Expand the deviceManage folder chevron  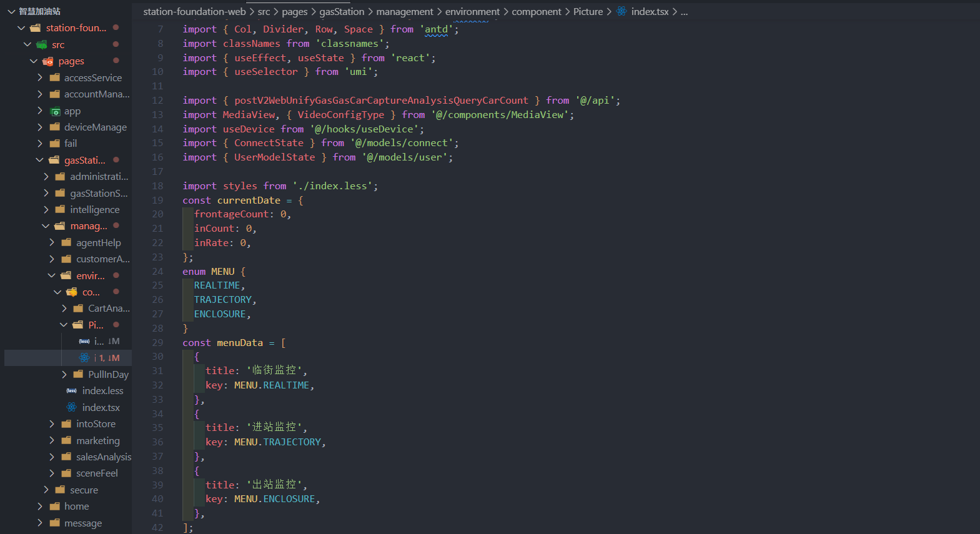point(40,127)
